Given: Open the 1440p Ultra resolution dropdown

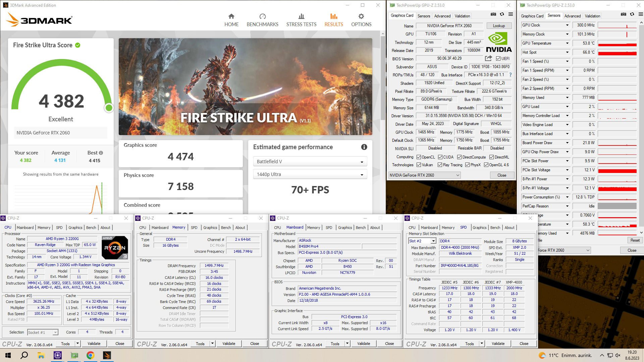Looking at the screenshot, I should pyautogui.click(x=310, y=174).
